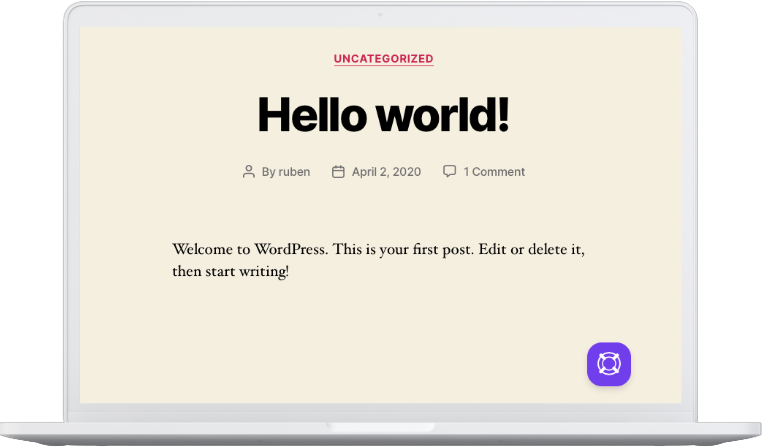Click the paragraph starting 'Welcome to WordPress'
This screenshot has height=447, width=763.
click(x=378, y=260)
